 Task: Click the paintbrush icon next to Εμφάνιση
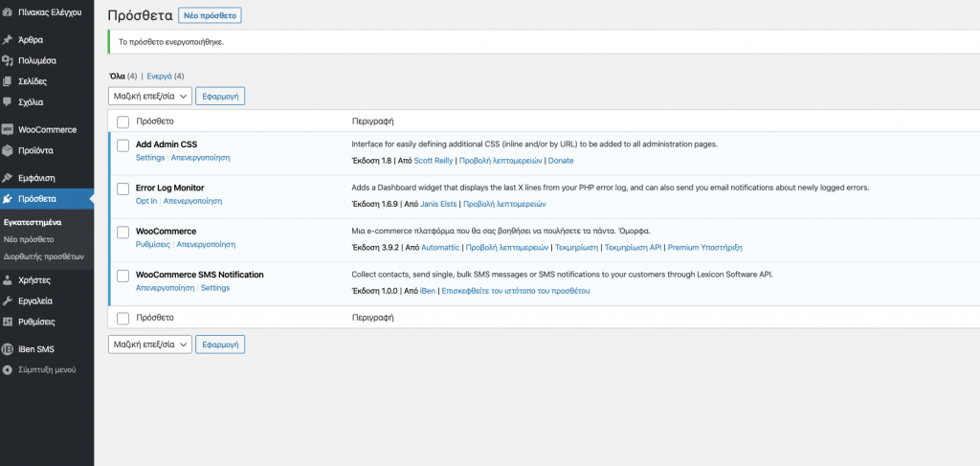[x=7, y=178]
